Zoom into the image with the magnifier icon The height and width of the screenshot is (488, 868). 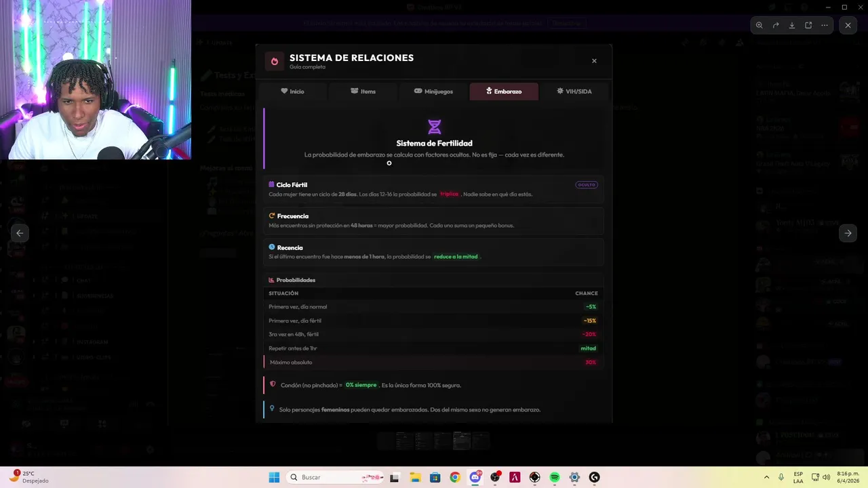tap(759, 25)
